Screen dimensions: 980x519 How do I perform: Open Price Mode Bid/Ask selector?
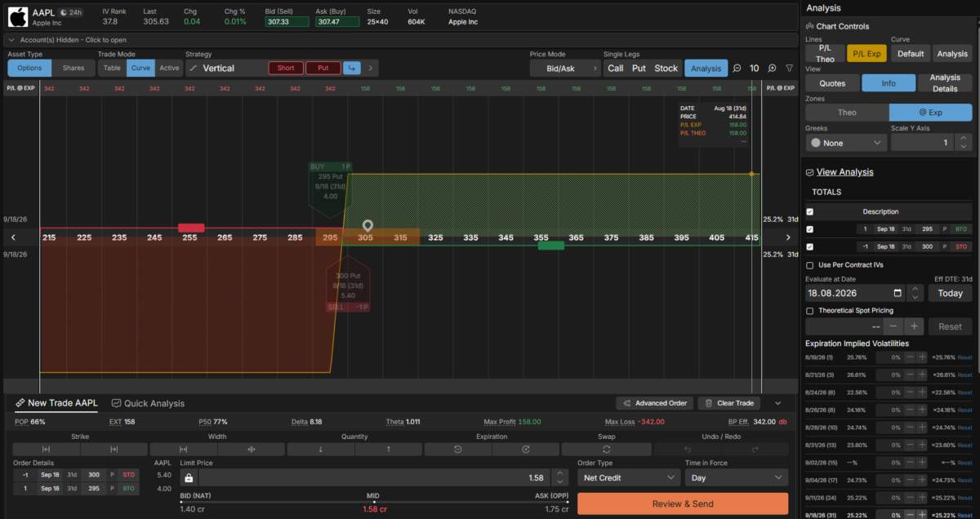click(564, 69)
